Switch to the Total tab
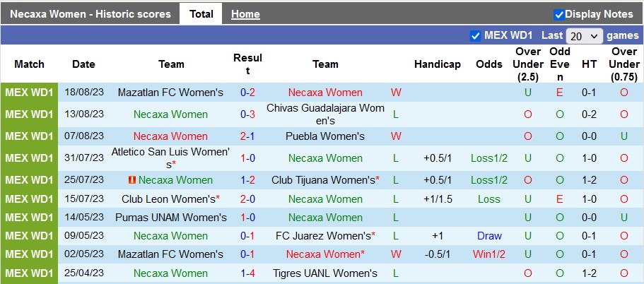Screen dimensions: 644x284 pyautogui.click(x=201, y=14)
